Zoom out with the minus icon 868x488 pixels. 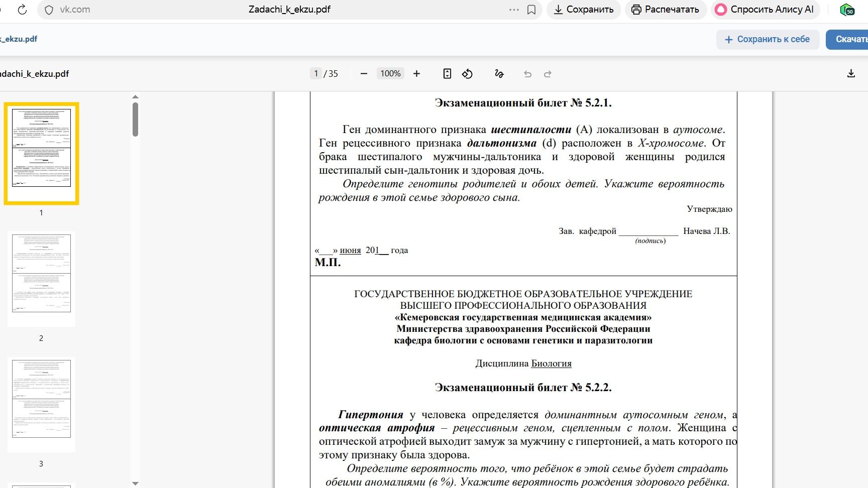(x=364, y=74)
